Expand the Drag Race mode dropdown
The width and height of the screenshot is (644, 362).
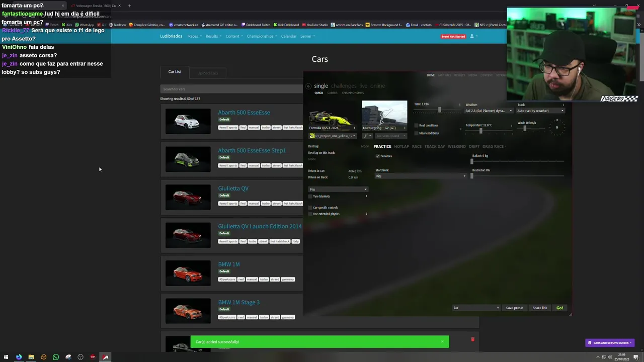(495, 146)
